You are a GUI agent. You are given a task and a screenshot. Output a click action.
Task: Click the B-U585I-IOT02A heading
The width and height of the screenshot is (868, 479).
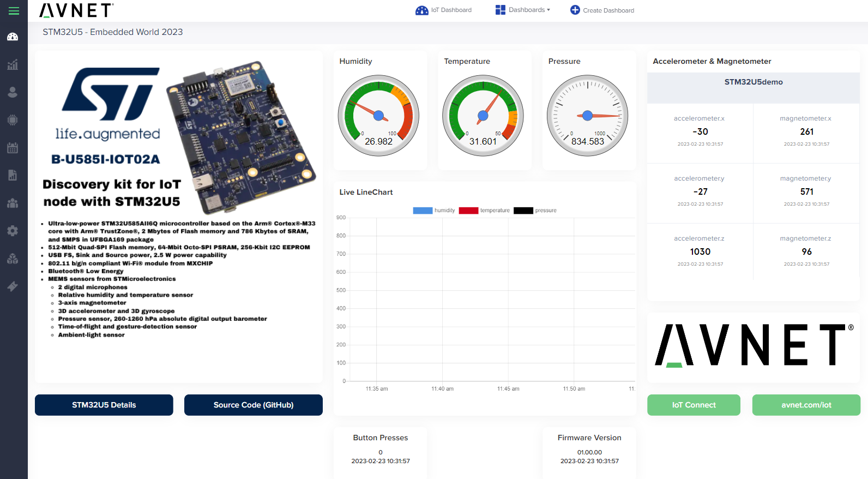click(106, 159)
